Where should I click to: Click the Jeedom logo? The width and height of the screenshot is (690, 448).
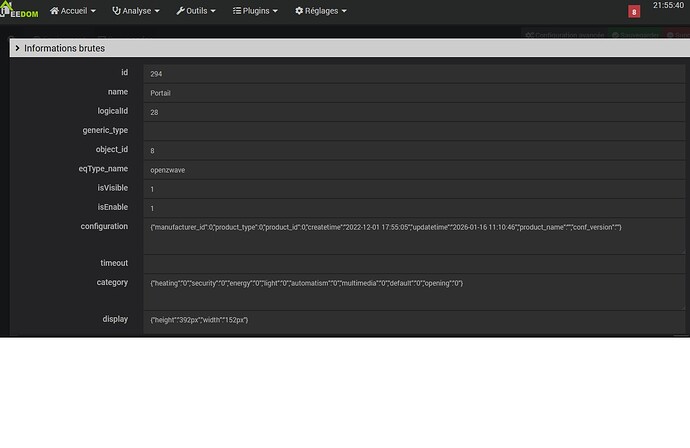tap(19, 10)
